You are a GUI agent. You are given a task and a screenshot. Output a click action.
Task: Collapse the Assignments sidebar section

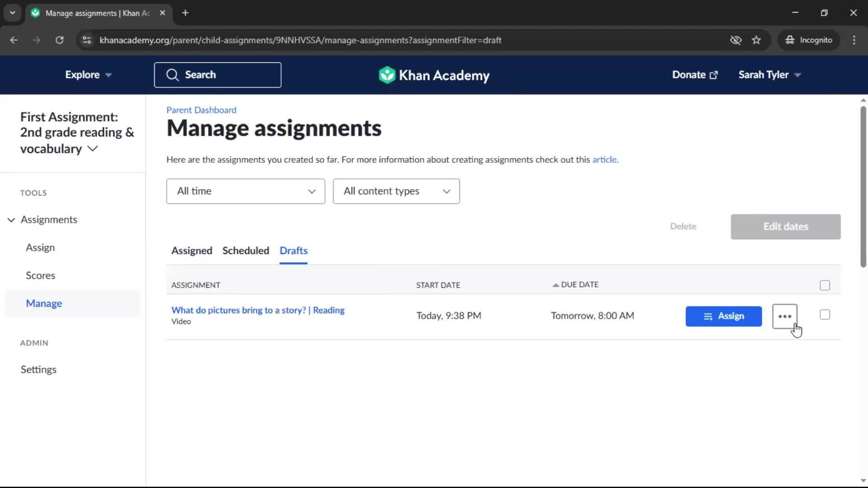pos(11,220)
